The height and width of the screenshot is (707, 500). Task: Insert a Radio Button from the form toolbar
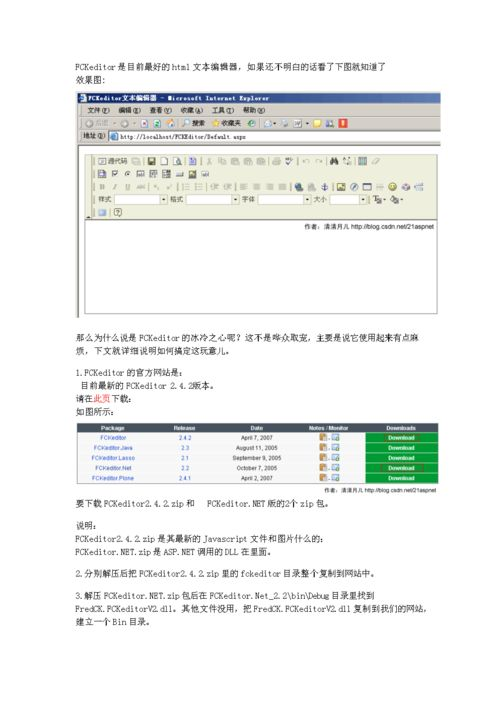pyautogui.click(x=127, y=174)
